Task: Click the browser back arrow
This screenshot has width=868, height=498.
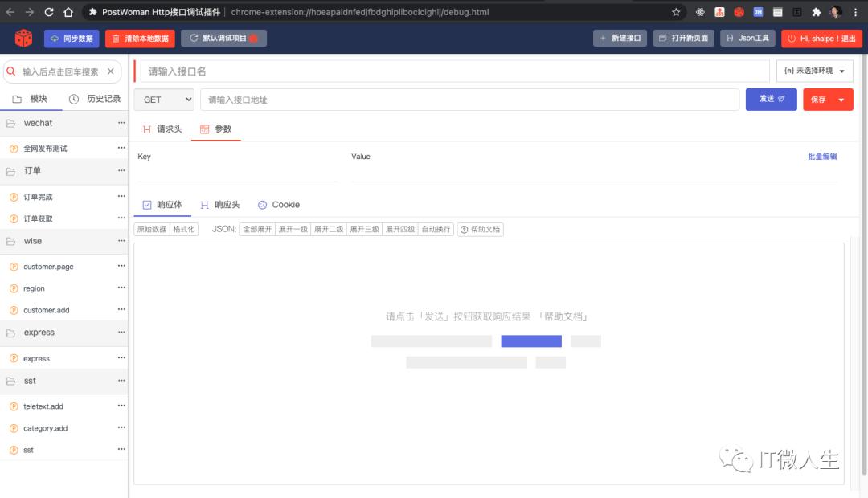Action: tap(10, 11)
